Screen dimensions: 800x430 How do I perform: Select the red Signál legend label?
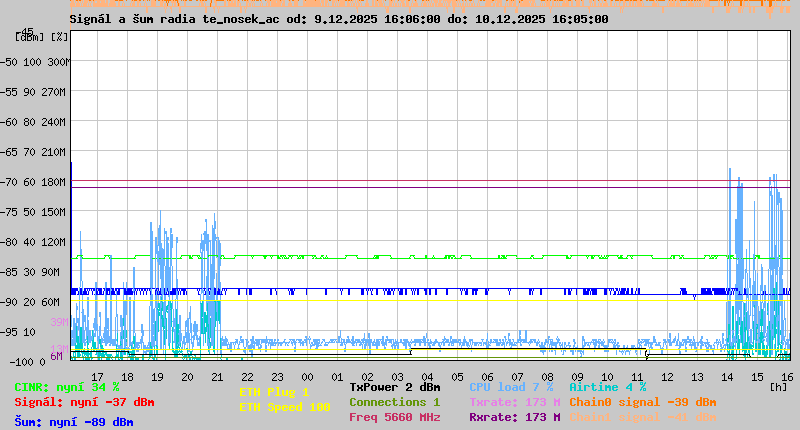84,402
